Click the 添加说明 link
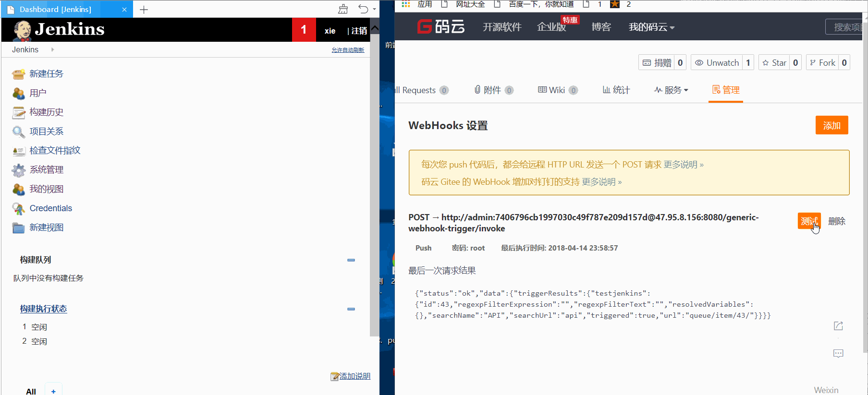This screenshot has width=868, height=395. (x=355, y=376)
